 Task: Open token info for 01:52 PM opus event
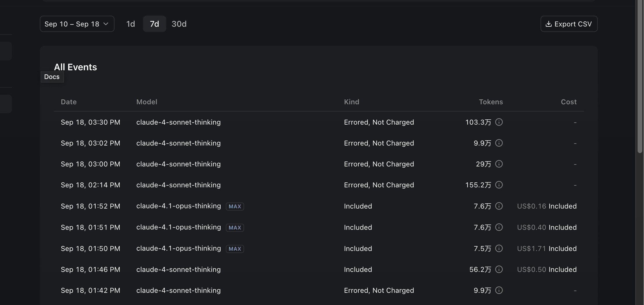(499, 206)
